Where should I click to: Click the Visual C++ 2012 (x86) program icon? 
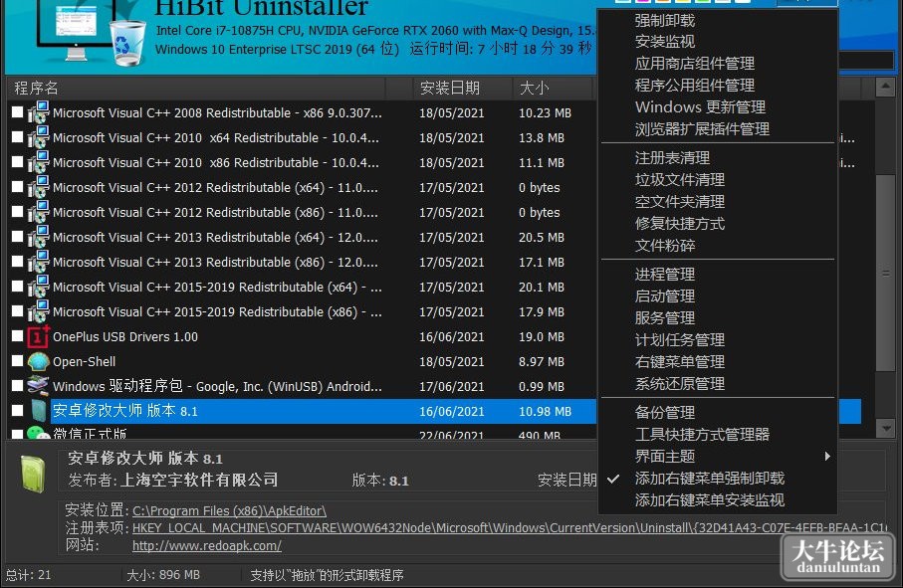pos(39,212)
